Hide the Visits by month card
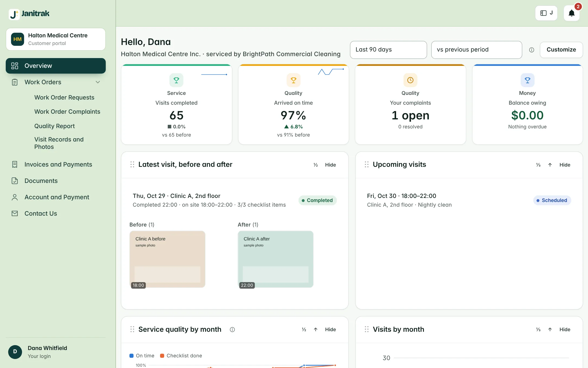 565,330
